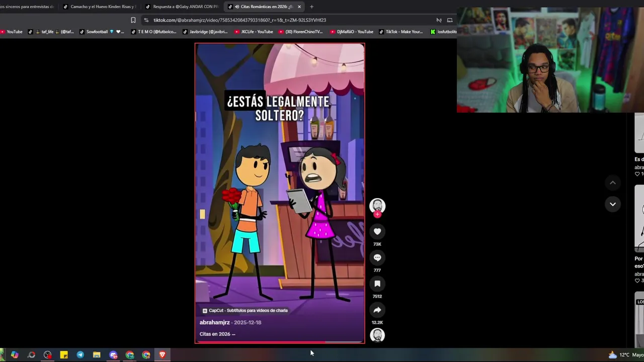Click the abrahamjrz username under video
This screenshot has width=644, height=362.
[x=215, y=322]
